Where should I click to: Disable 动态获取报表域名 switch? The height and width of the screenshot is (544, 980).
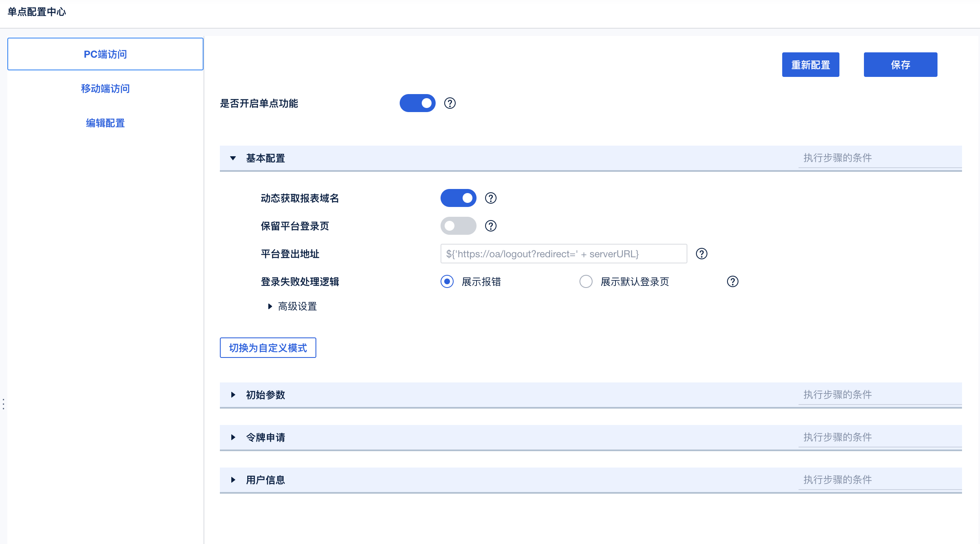click(458, 198)
